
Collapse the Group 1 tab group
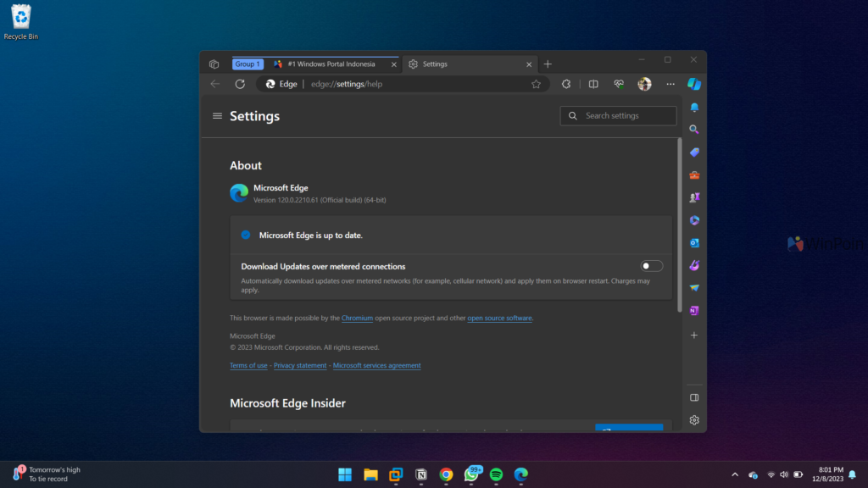tap(248, 64)
